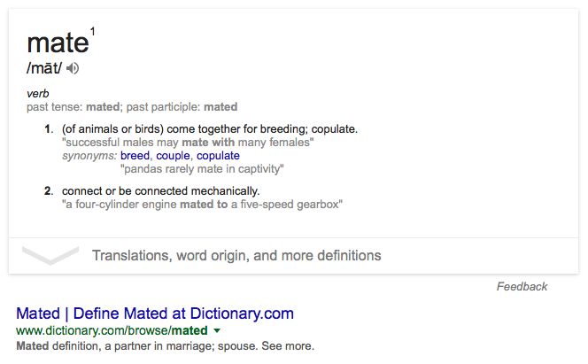Play the pronunciation audio speaker icon

(73, 68)
